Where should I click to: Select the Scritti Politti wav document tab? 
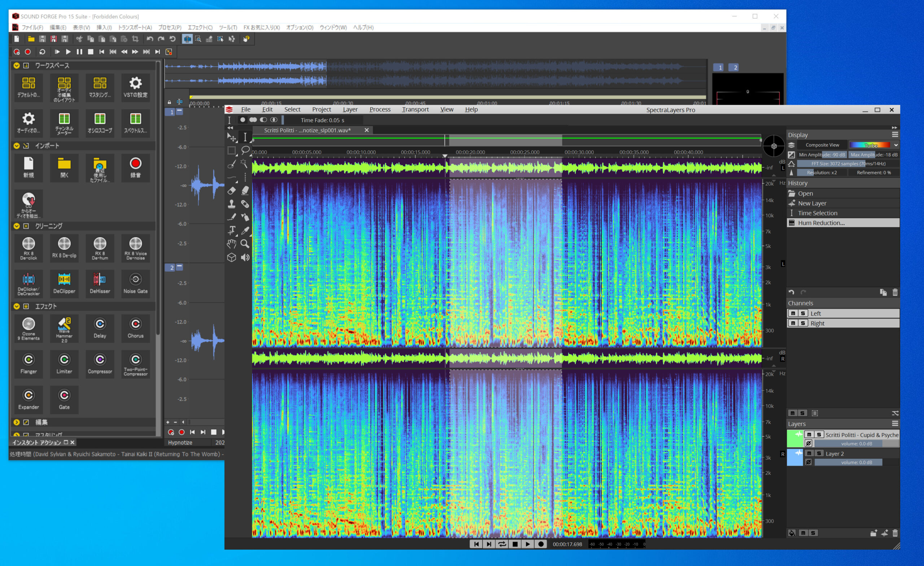(x=308, y=130)
